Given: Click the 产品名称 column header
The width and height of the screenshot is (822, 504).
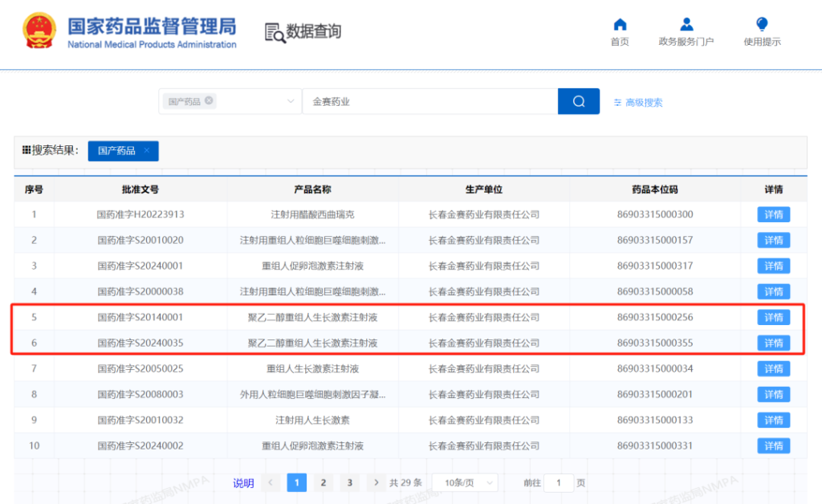Looking at the screenshot, I should click(312, 189).
